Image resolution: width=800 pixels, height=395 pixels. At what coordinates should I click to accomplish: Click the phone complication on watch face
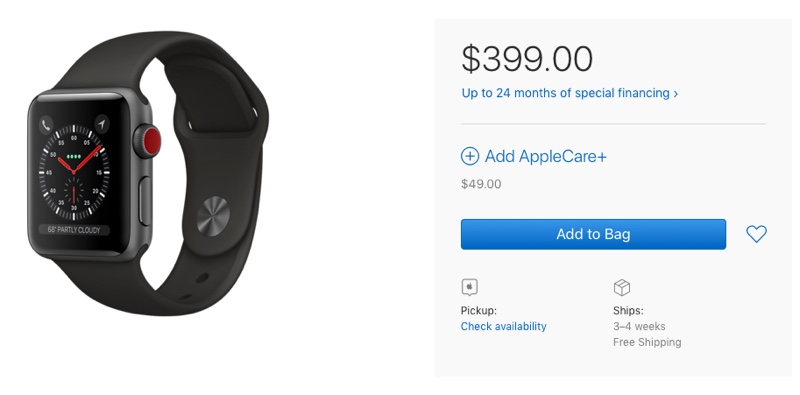pyautogui.click(x=47, y=124)
